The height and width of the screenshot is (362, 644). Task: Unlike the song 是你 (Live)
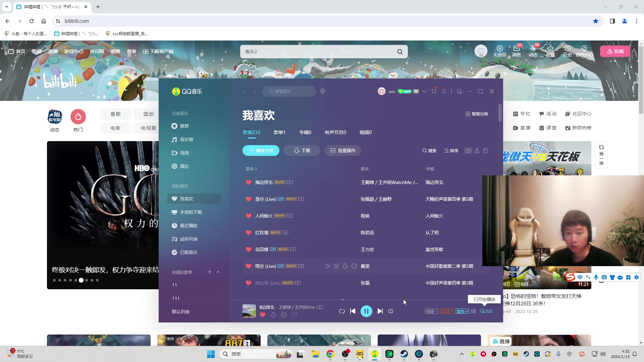click(x=249, y=199)
